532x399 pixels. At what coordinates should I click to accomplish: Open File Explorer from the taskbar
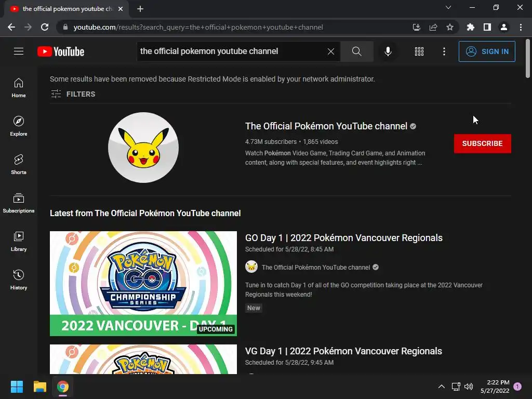[39, 387]
